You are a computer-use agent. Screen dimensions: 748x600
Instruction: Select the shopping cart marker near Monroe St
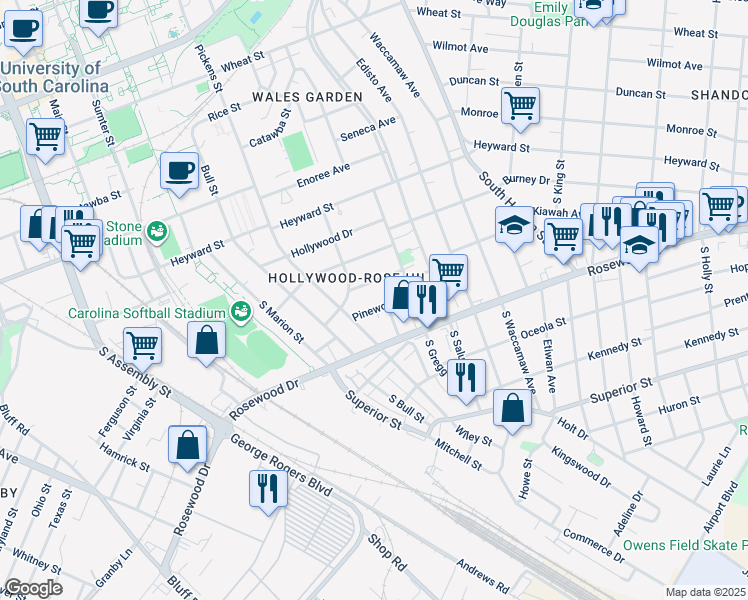[520, 105]
